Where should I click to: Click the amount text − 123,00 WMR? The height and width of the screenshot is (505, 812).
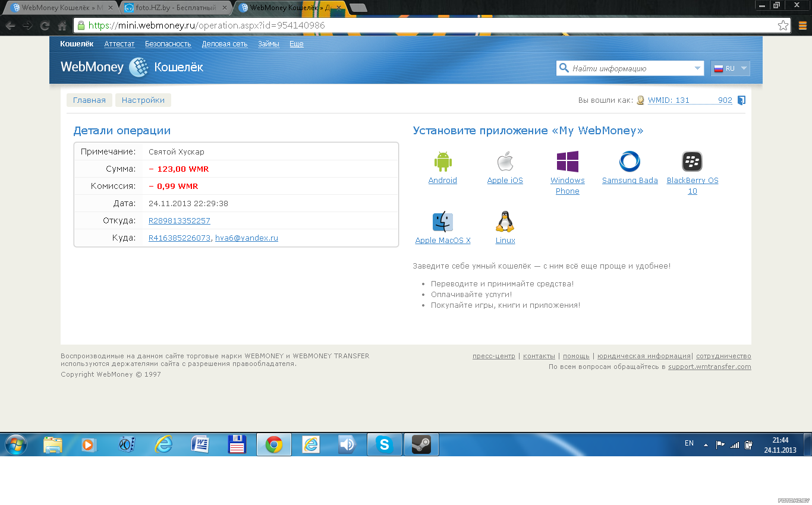(x=179, y=169)
